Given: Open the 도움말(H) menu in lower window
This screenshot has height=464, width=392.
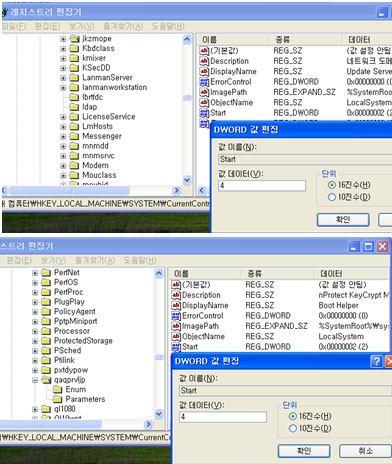Looking at the screenshot, I should pyautogui.click(x=140, y=260).
